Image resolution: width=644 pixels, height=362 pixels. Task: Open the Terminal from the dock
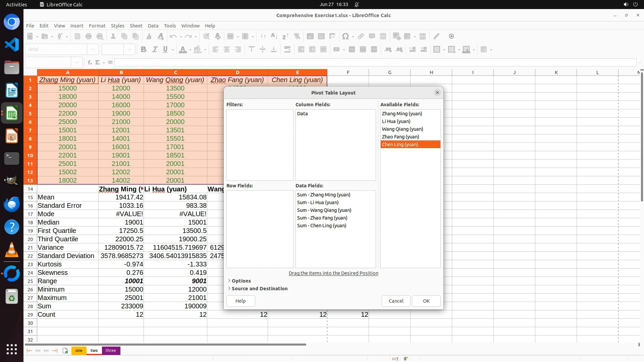click(x=12, y=158)
